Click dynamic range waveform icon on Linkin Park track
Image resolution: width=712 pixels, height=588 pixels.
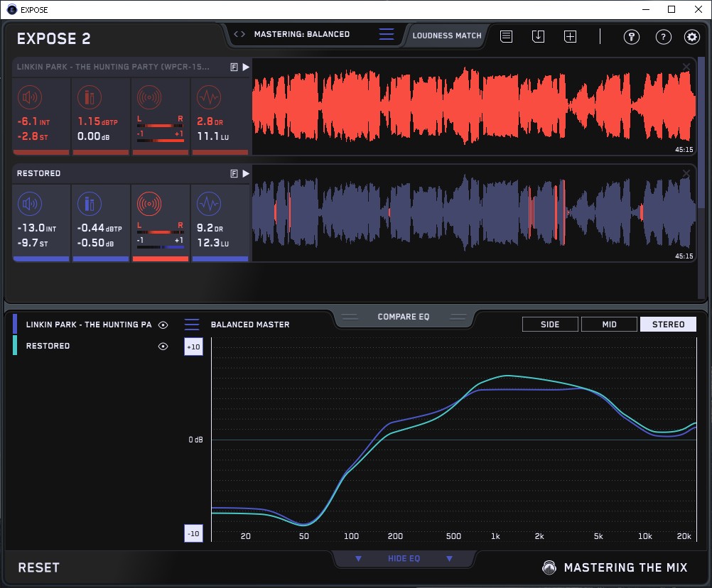point(209,97)
